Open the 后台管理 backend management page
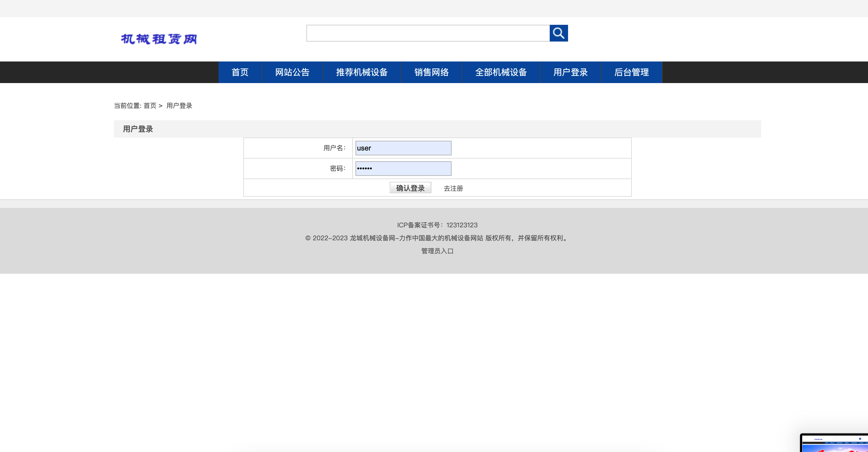This screenshot has height=452, width=868. coord(631,72)
